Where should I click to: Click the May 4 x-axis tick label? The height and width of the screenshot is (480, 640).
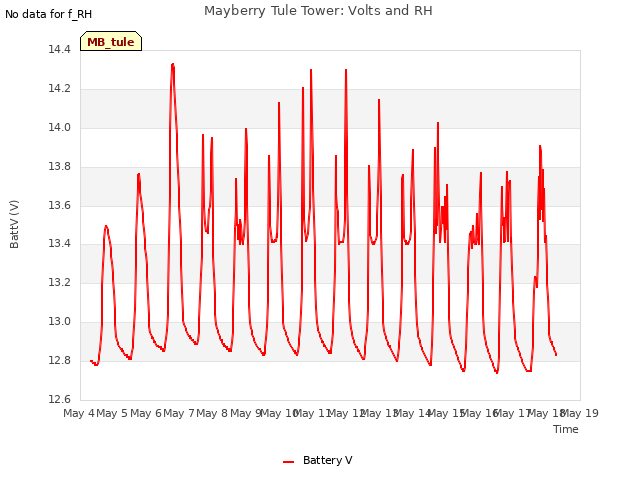[x=79, y=413]
